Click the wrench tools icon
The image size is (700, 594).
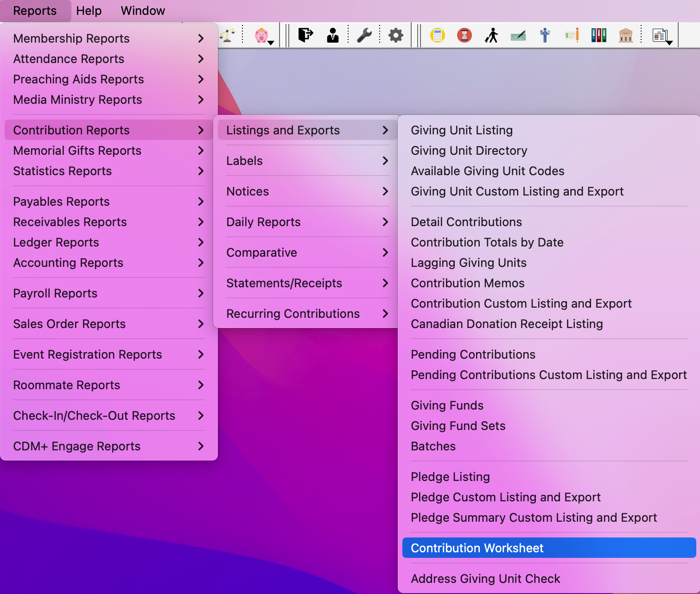(x=364, y=35)
